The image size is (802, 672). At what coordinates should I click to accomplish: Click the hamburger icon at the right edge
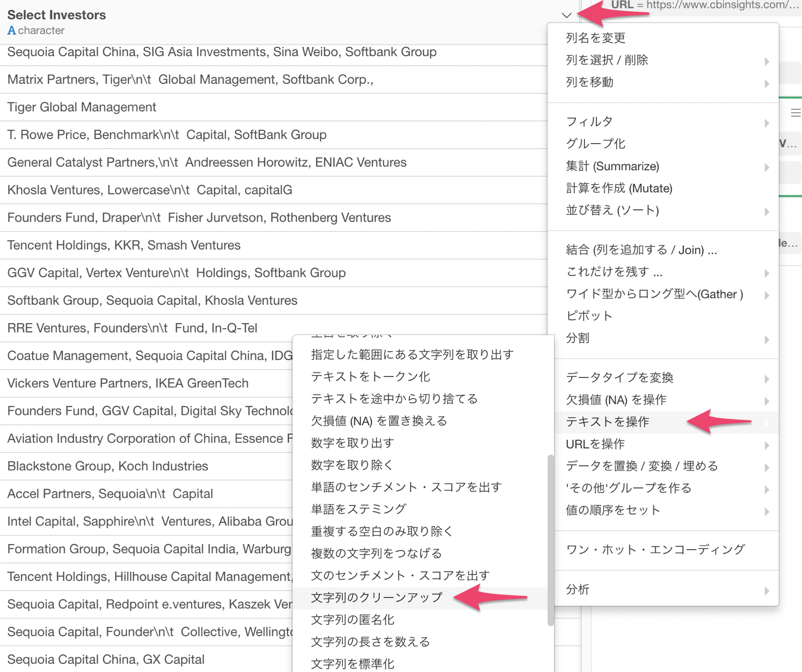(x=796, y=113)
